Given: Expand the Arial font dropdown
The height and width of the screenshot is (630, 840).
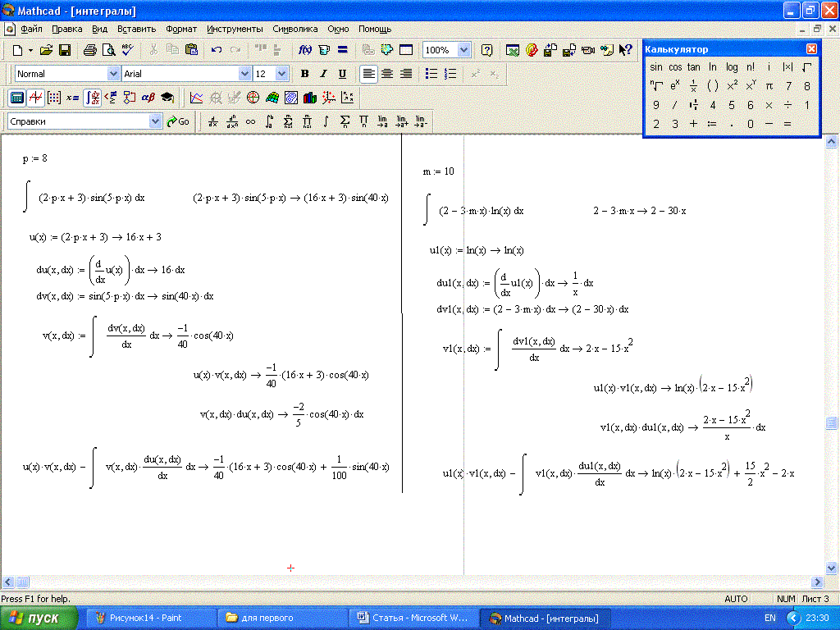Looking at the screenshot, I should tap(244, 74).
